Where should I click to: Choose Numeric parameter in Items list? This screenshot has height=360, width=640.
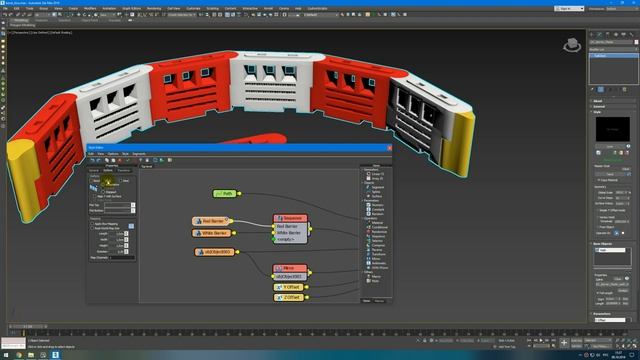(x=375, y=205)
